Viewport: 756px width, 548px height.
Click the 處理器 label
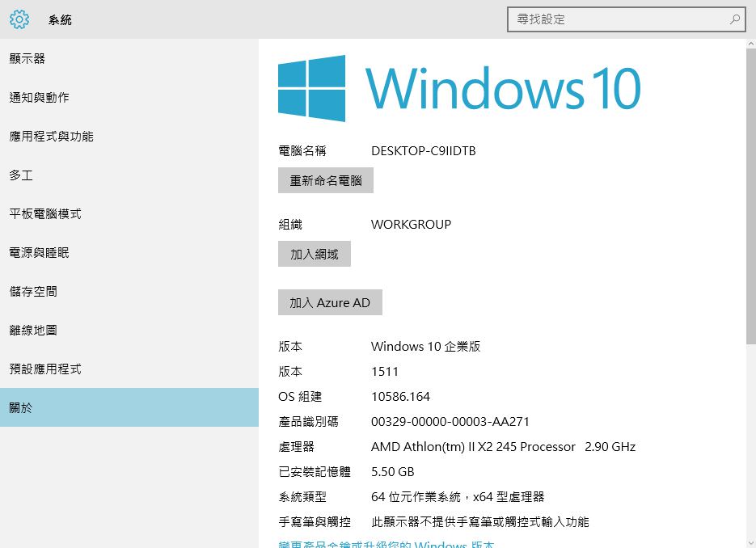(297, 447)
